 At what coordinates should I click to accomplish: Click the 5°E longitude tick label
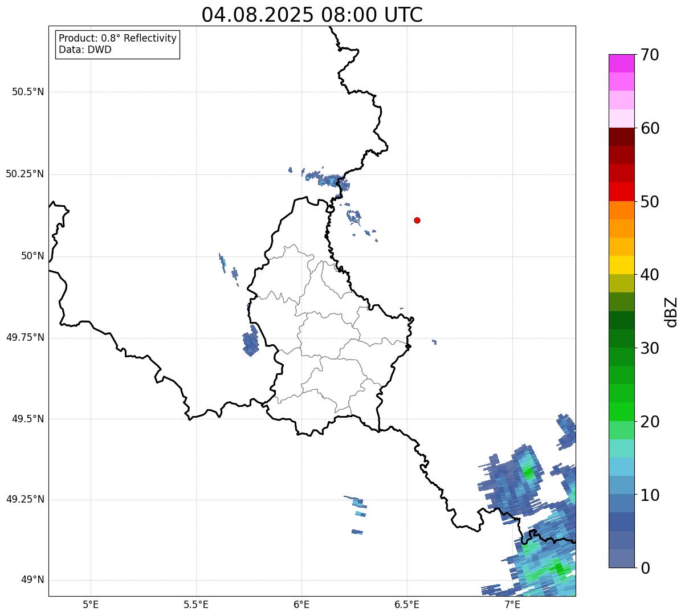[91, 604]
